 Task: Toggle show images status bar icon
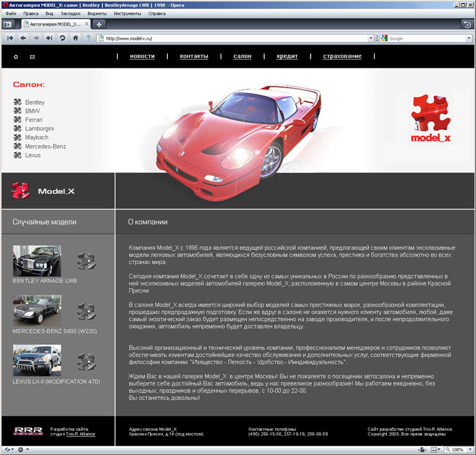(434, 450)
